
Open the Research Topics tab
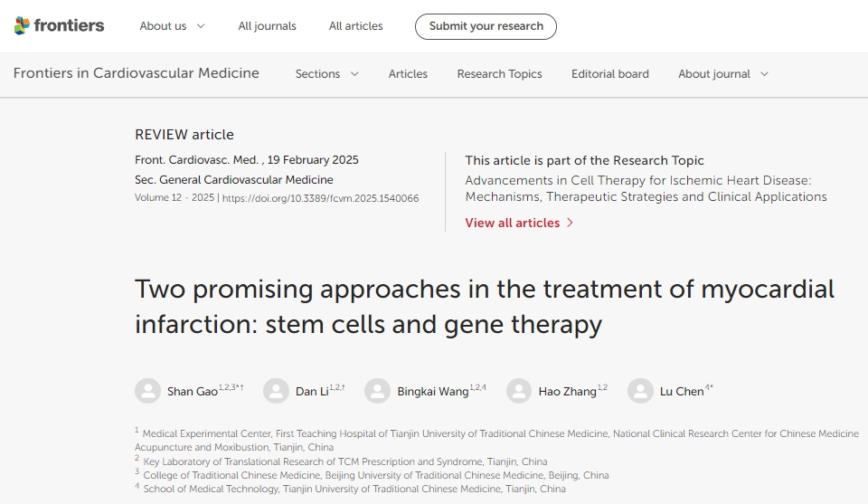[499, 74]
